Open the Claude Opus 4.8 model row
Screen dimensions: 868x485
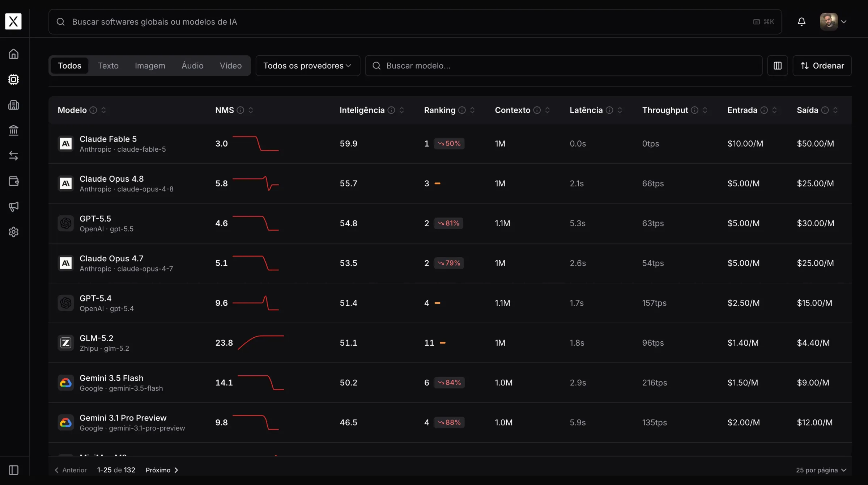[450, 184]
